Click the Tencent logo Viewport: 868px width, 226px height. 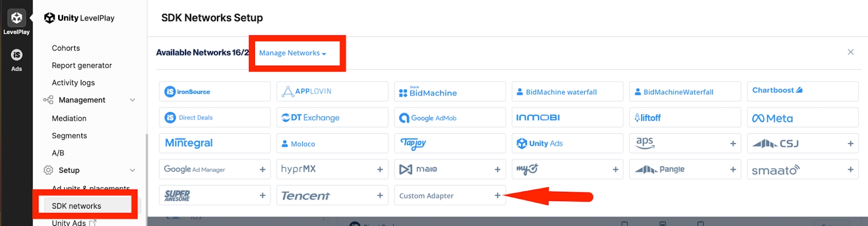(305, 196)
